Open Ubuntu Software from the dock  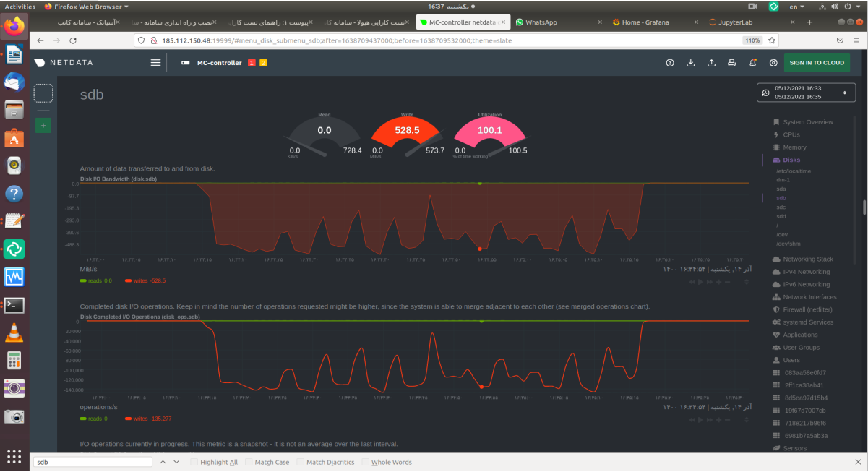(x=14, y=138)
